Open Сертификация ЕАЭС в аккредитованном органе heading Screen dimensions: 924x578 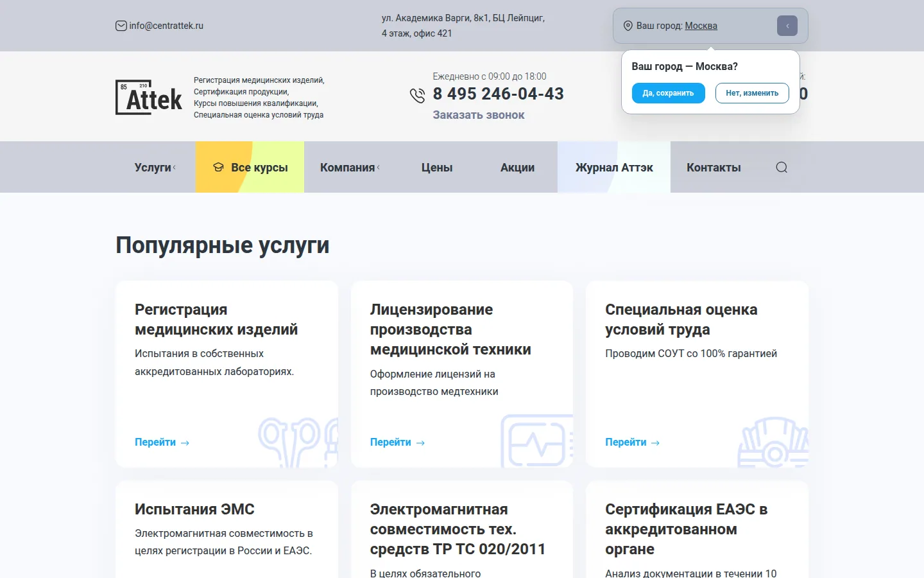tap(687, 529)
